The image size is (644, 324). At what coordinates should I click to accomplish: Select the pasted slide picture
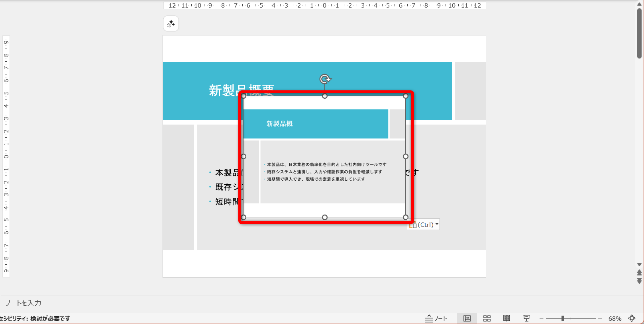[325, 156]
